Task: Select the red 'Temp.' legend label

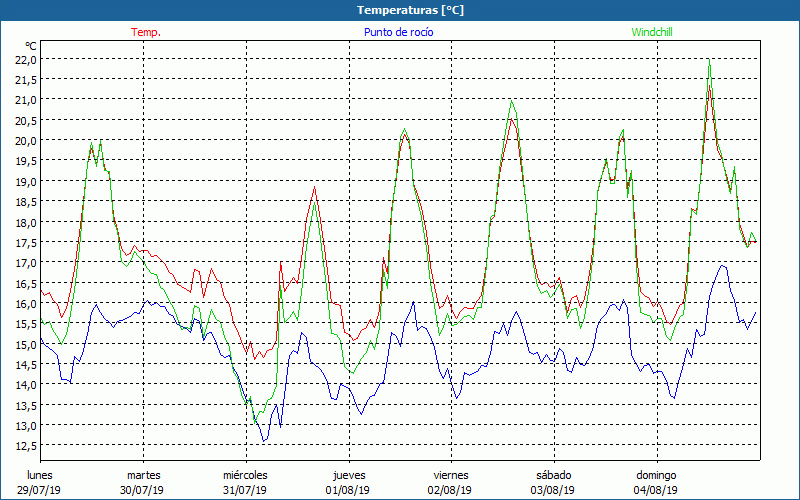Action: pos(146,32)
